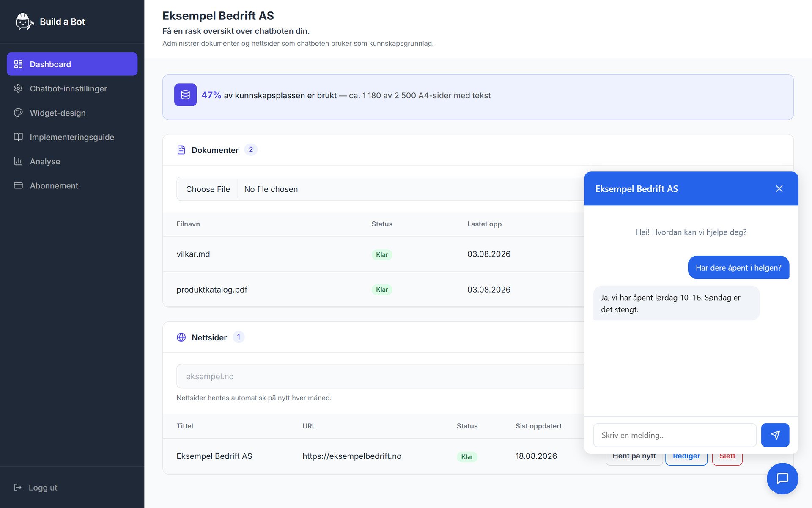Open the Dashboard menu item

coord(72,64)
